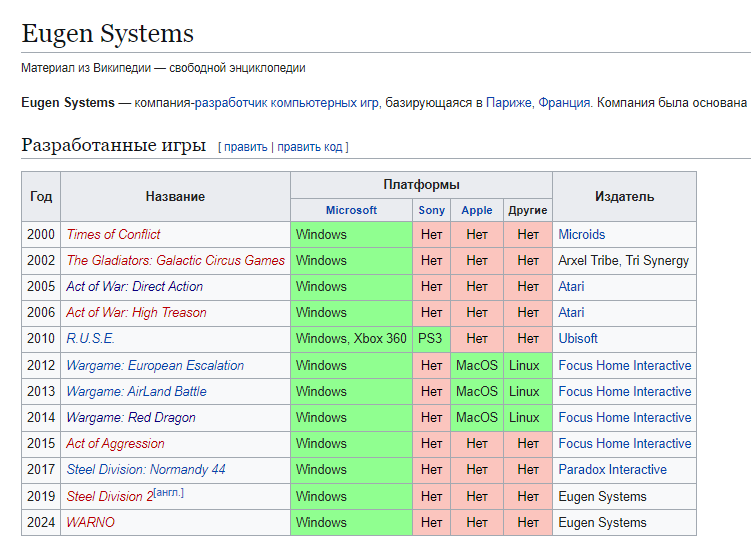This screenshot has width=751, height=541.
Task: Open the 'править код' source edit link
Action: (x=309, y=147)
